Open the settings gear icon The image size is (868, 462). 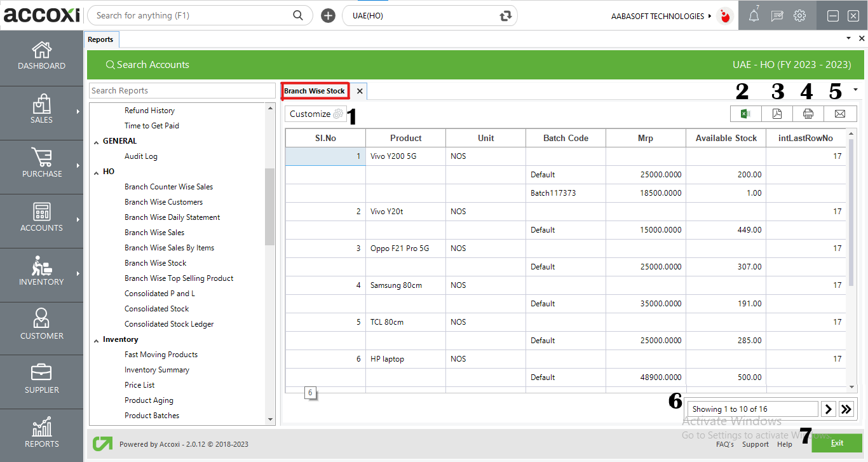[800, 17]
